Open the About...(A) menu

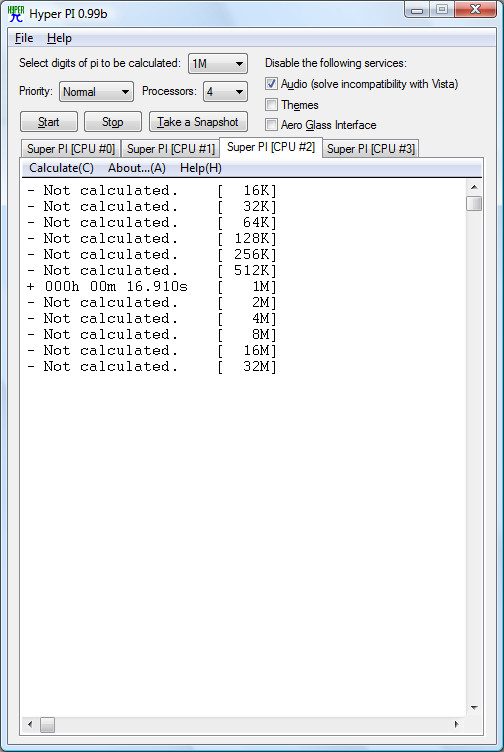click(137, 168)
